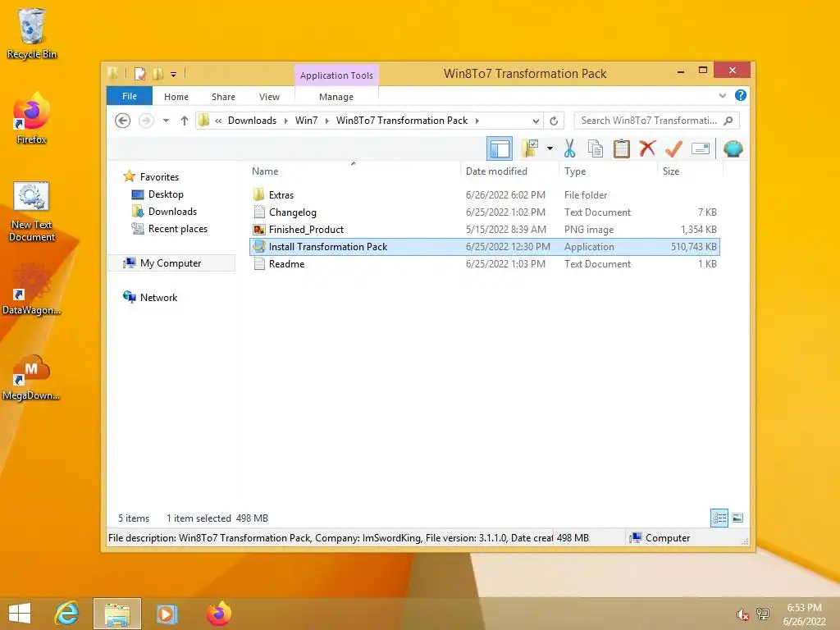This screenshot has height=630, width=840.
Task: Open the Manage ribbon tab
Action: (x=336, y=97)
